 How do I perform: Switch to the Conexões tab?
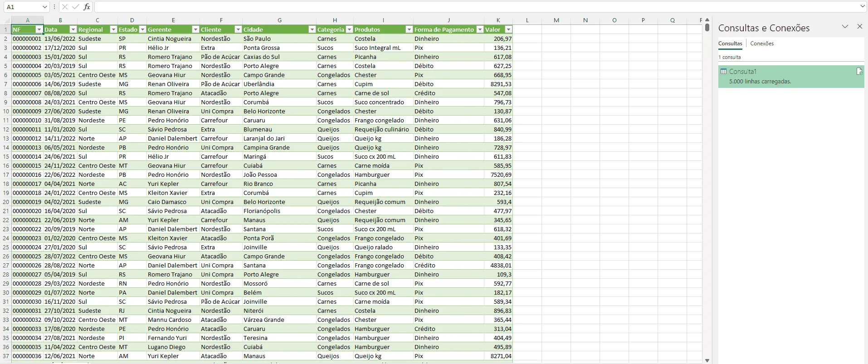(x=762, y=44)
